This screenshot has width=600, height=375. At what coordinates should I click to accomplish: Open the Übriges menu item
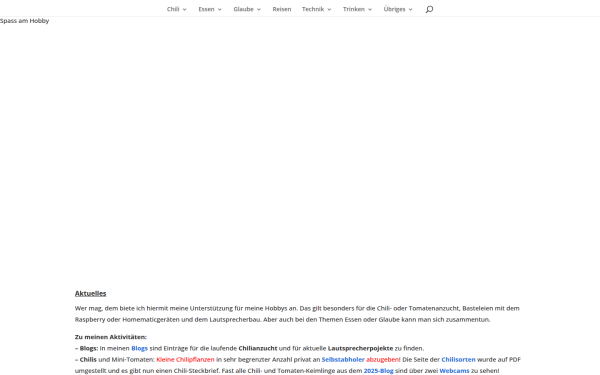point(395,9)
